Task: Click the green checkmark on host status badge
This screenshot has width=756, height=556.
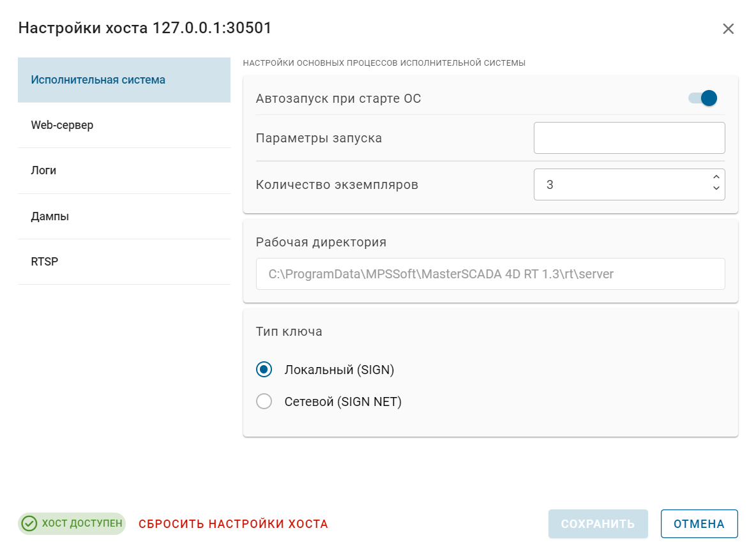Action: pos(28,523)
